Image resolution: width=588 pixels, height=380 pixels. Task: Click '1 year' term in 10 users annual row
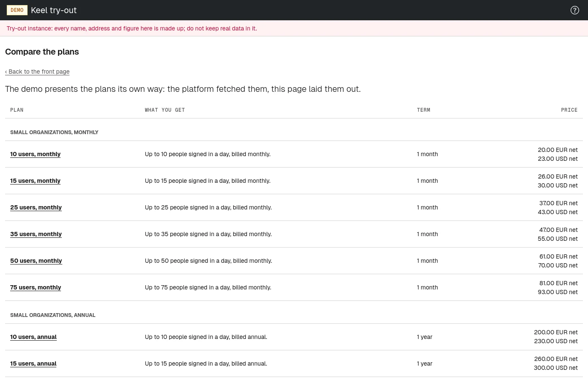424,337
